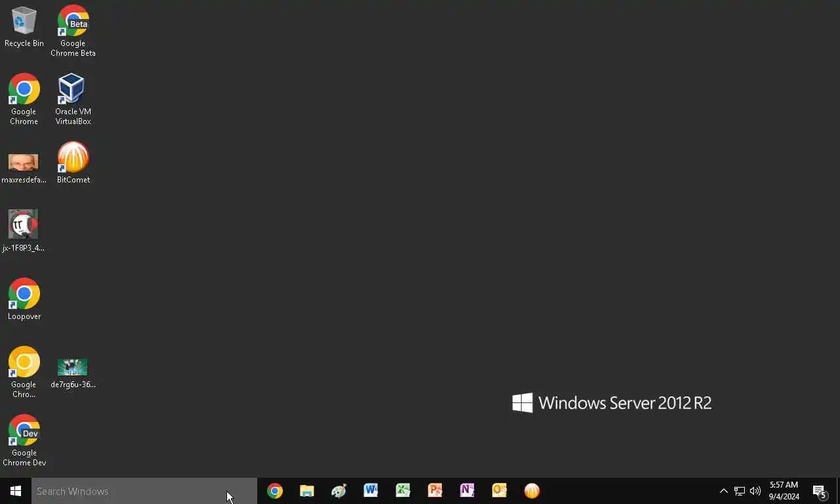Select the Loopover desktop shortcut
The image size is (840, 504).
click(24, 299)
